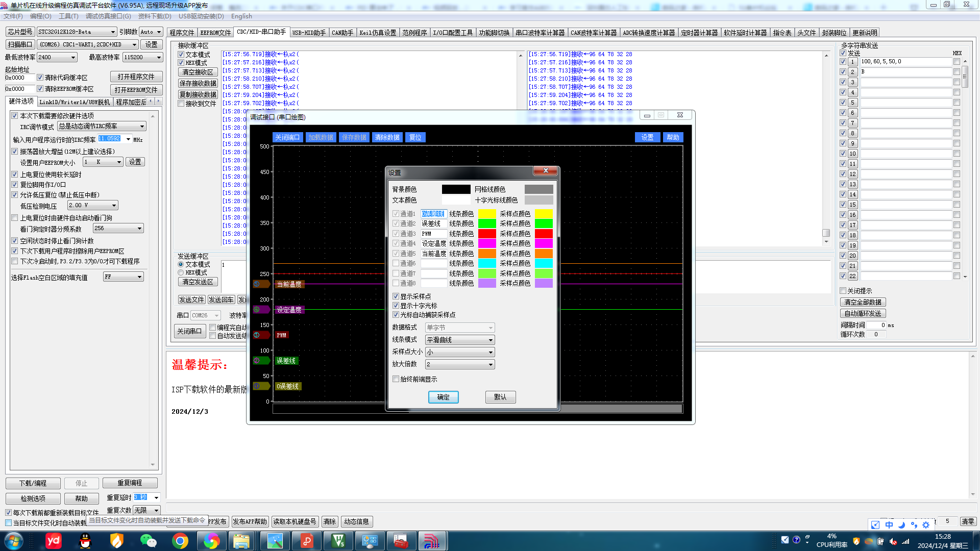Click channel 3 PWM marker icon

click(x=261, y=335)
